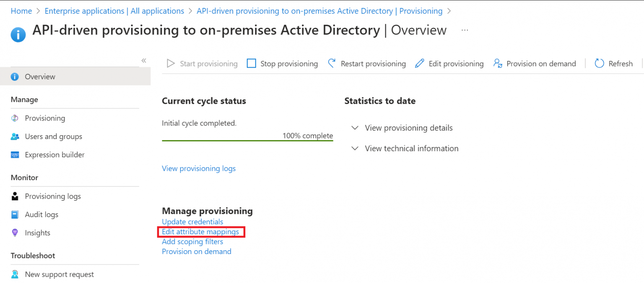644x283 pixels.
Task: Open the Home breadcrumb link
Action: click(21, 10)
